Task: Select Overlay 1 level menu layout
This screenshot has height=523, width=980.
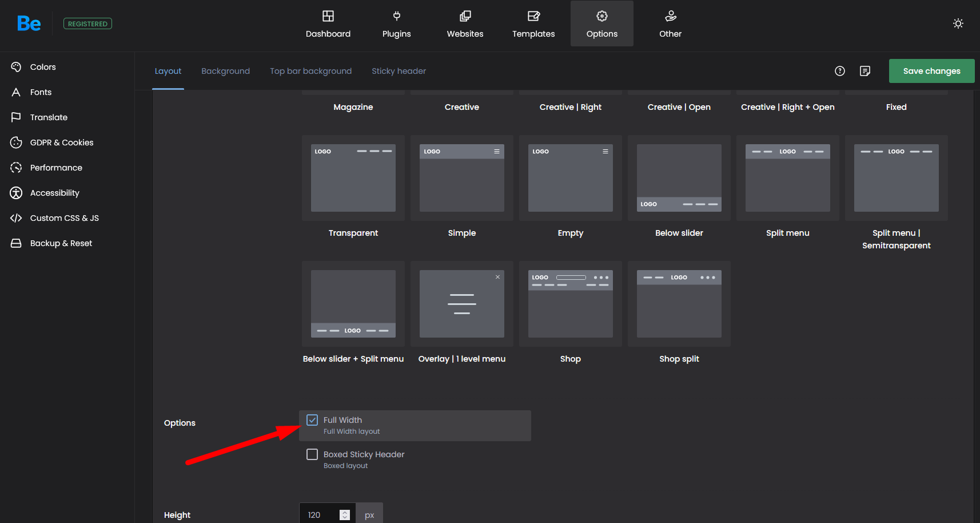Action: pos(462,304)
